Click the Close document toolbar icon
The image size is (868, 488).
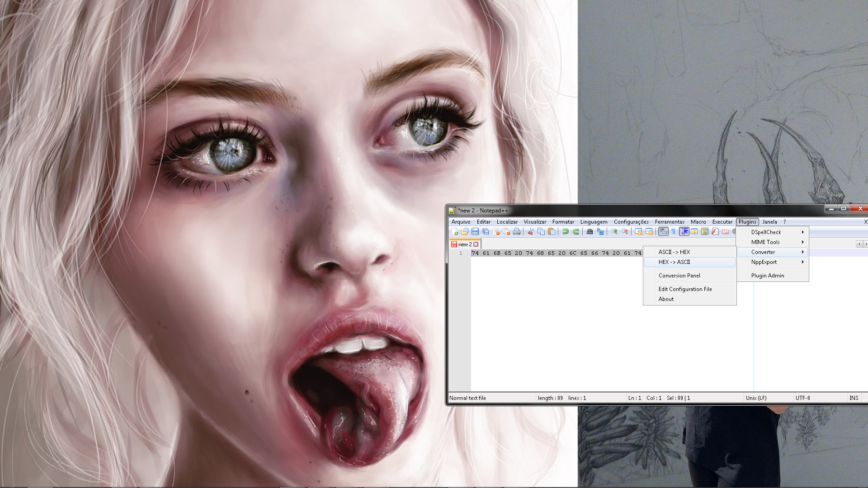coord(496,231)
